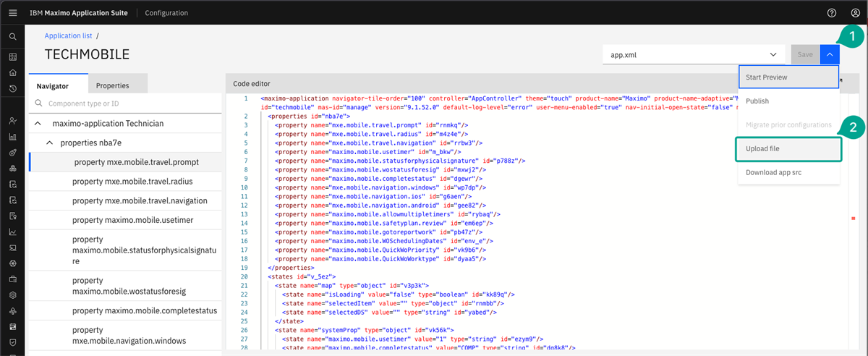The height and width of the screenshot is (356, 868).
Task: Select property maximo.mobile.completestatus tree item
Action: point(124,310)
